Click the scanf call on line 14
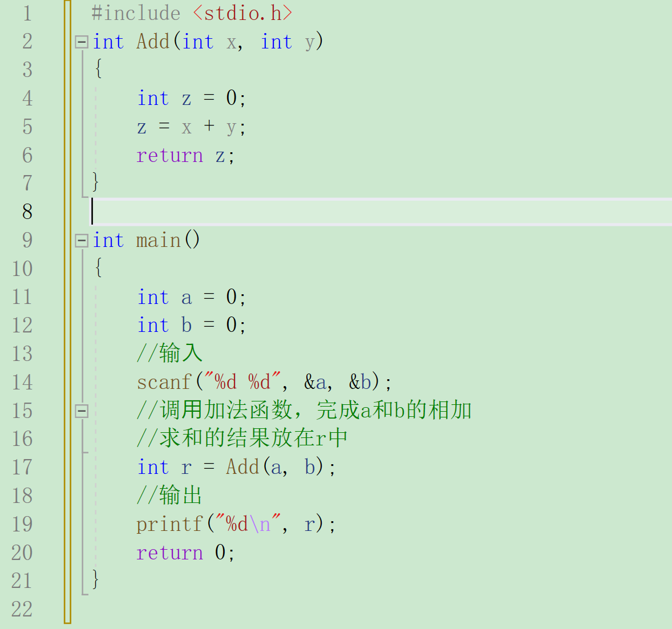Viewport: 672px width, 629px height. (x=264, y=382)
